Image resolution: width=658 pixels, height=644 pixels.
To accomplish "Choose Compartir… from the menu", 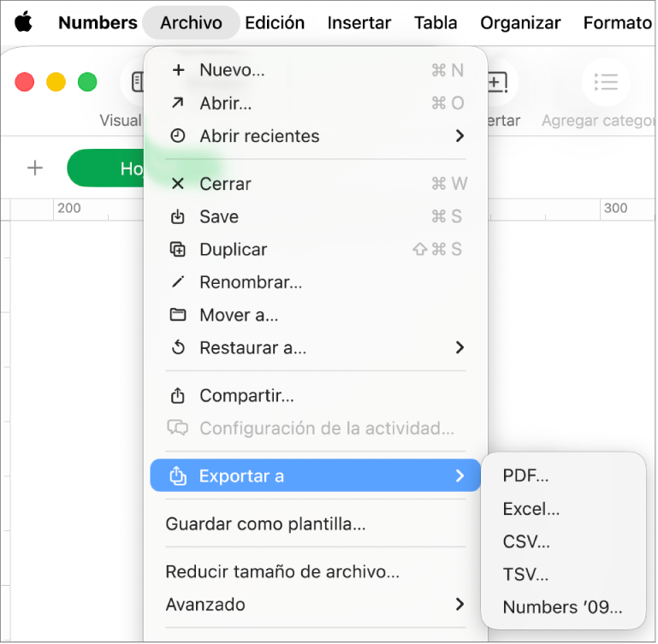I will click(x=316, y=395).
